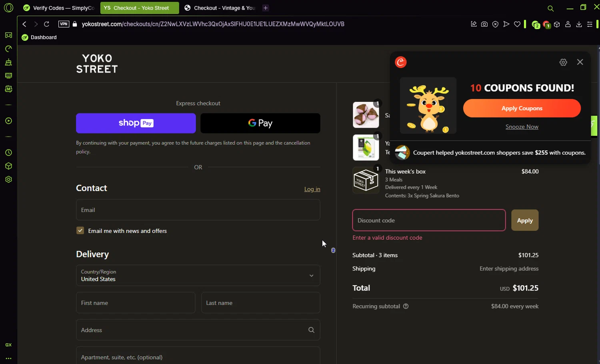Image resolution: width=600 pixels, height=364 pixels.
Task: Select the Checkout - Yoko Street tab
Action: (139, 8)
